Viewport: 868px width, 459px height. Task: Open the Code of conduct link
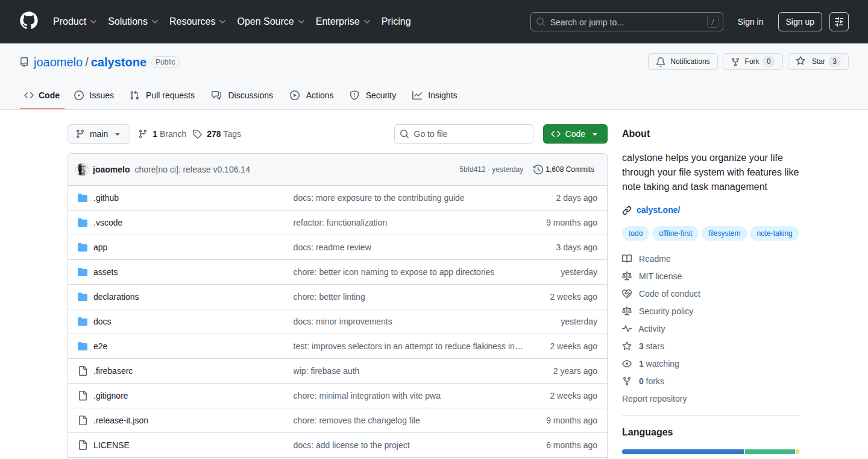662,294
